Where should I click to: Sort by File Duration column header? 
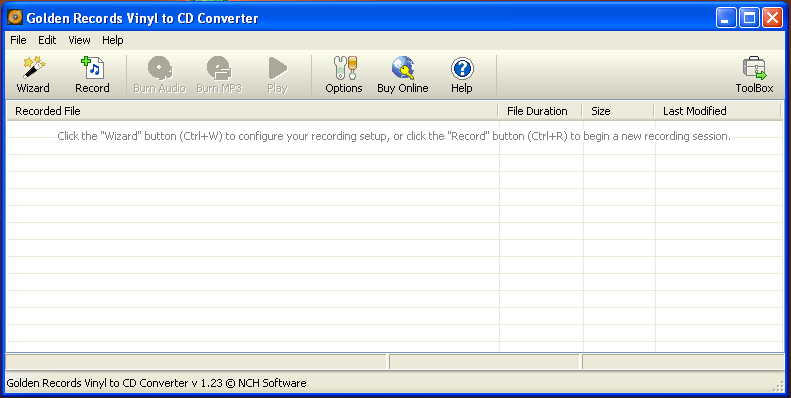(x=540, y=111)
